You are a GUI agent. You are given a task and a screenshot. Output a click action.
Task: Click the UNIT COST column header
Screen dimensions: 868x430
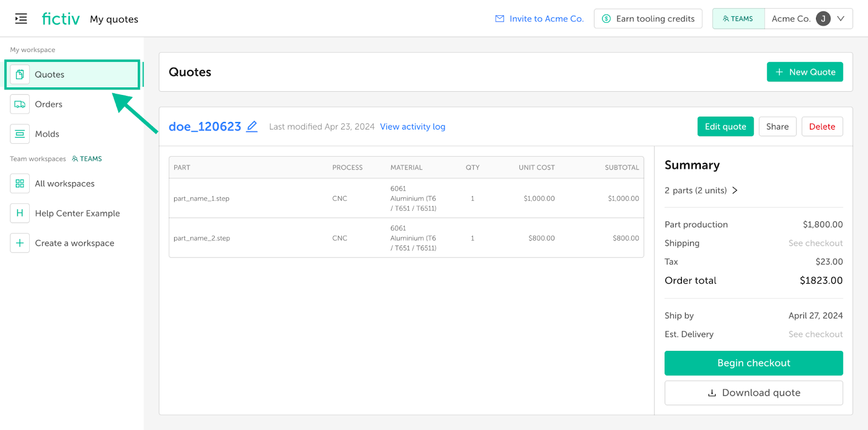(x=537, y=168)
